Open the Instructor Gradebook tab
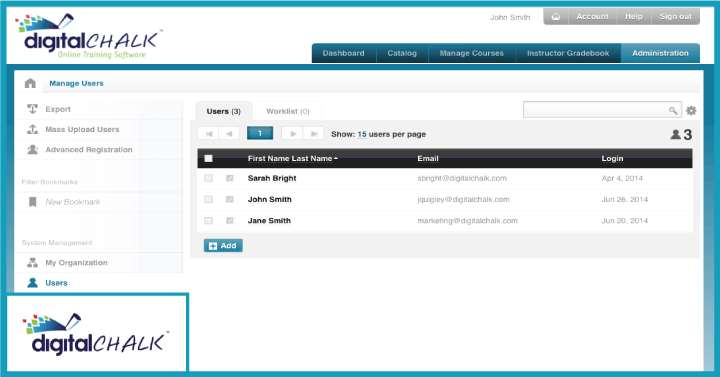Image resolution: width=720 pixels, height=377 pixels. pyautogui.click(x=568, y=53)
